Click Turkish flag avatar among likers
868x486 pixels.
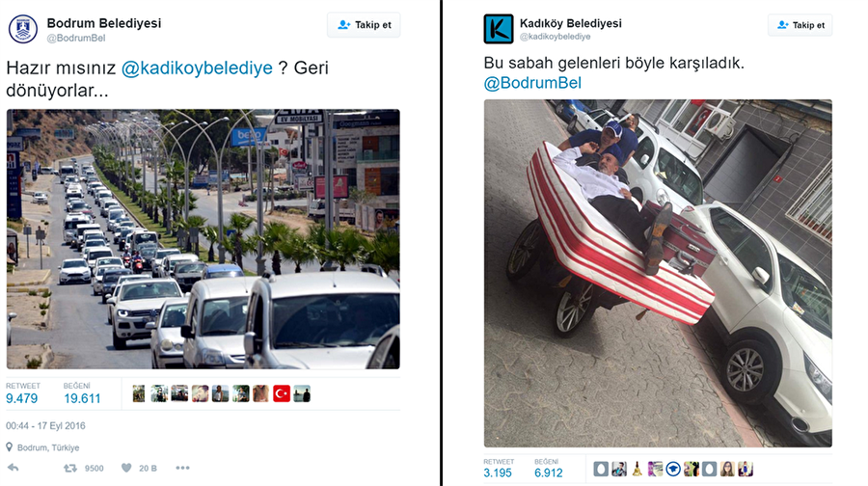click(x=282, y=393)
